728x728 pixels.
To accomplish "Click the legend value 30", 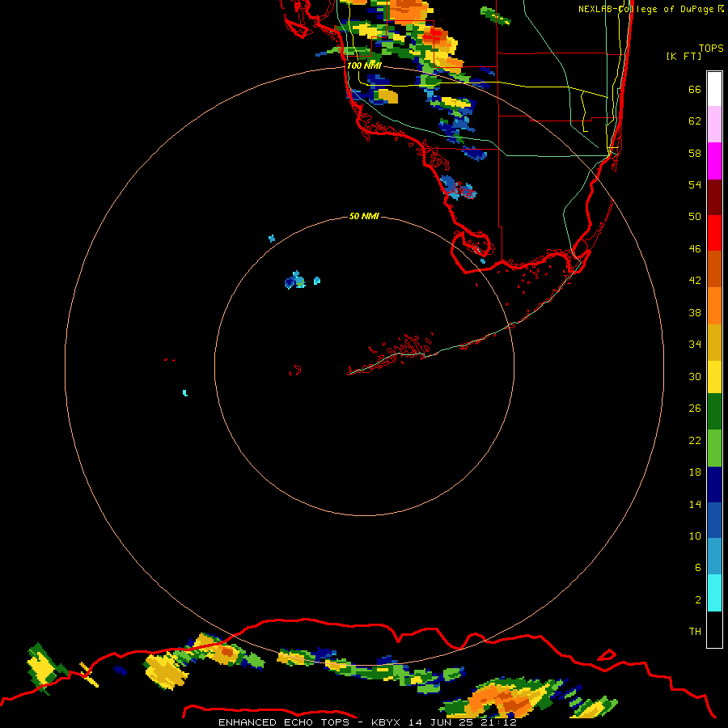I will pyautogui.click(x=695, y=376).
